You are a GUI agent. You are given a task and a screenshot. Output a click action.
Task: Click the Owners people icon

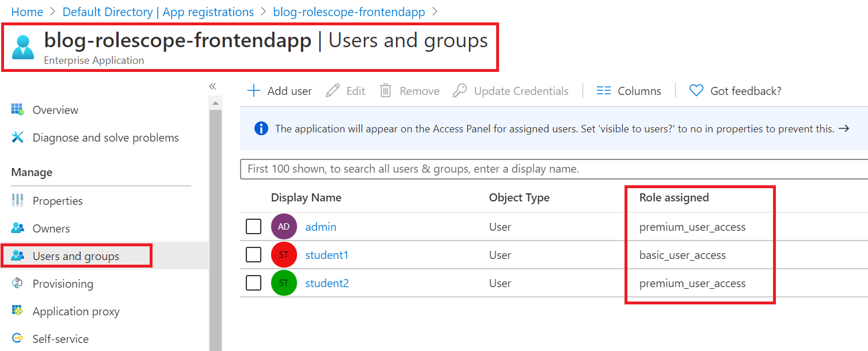[x=17, y=228]
